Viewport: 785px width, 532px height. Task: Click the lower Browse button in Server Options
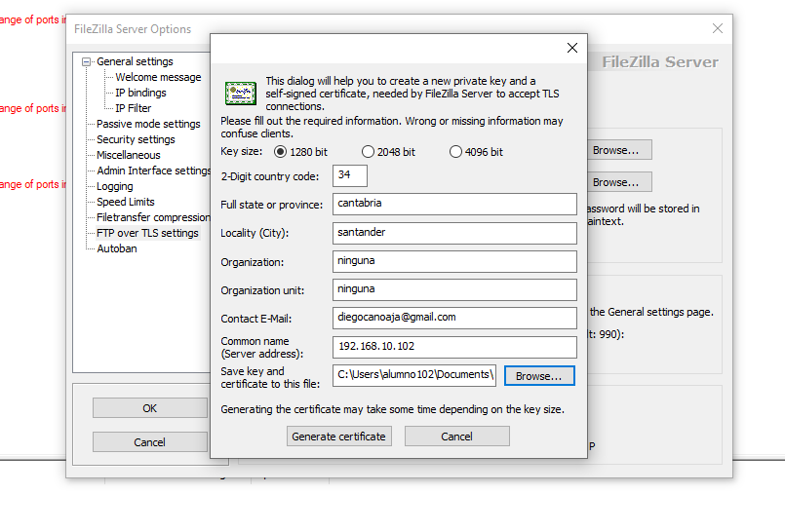click(619, 182)
